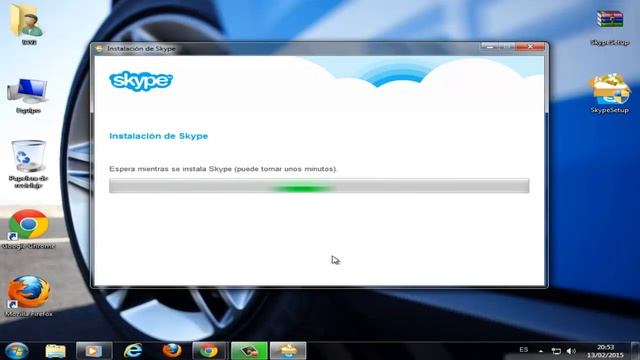Click the 'Instalación de Skype' blue heading

pos(158,136)
